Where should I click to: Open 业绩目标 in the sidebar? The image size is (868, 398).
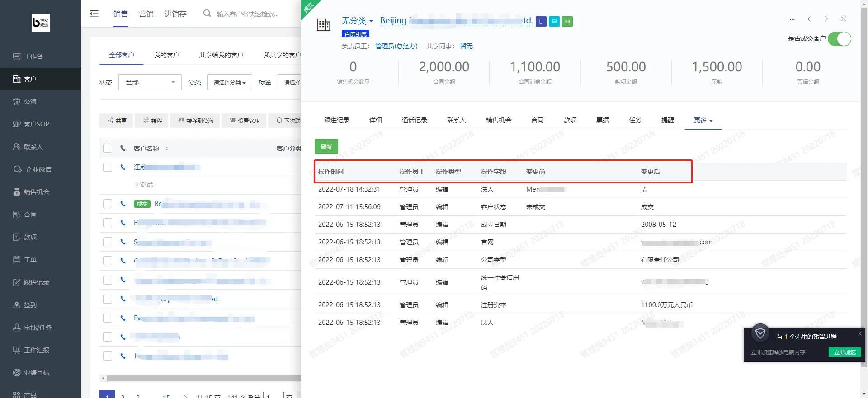coord(41,373)
